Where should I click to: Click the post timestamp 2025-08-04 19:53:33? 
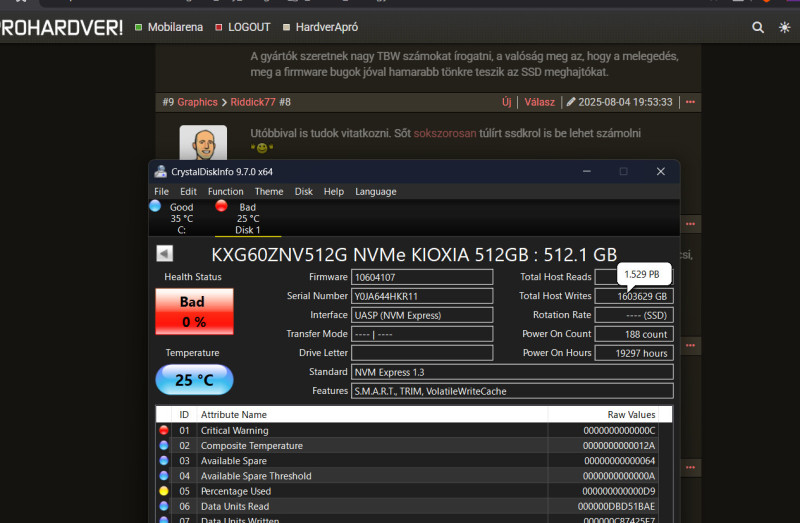[x=625, y=102]
